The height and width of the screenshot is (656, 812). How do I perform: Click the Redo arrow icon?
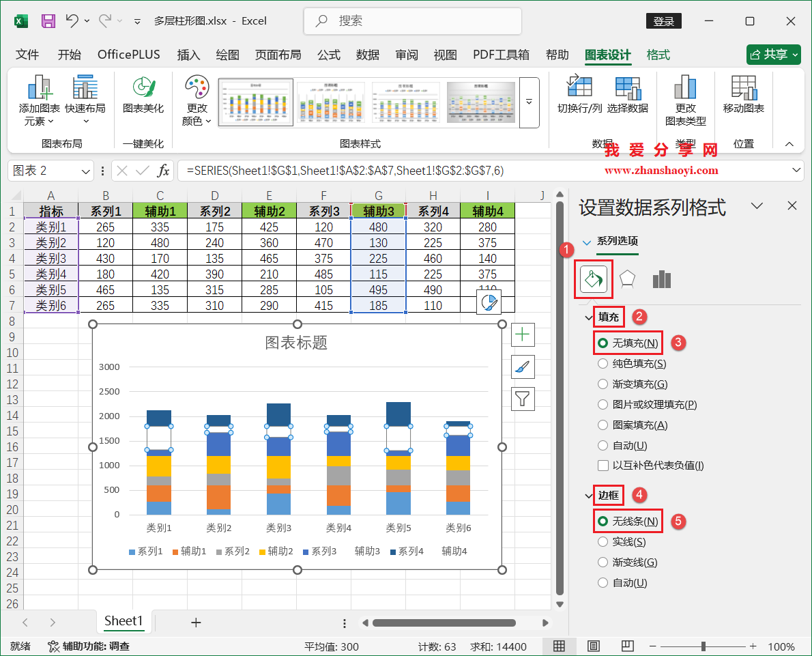click(105, 20)
